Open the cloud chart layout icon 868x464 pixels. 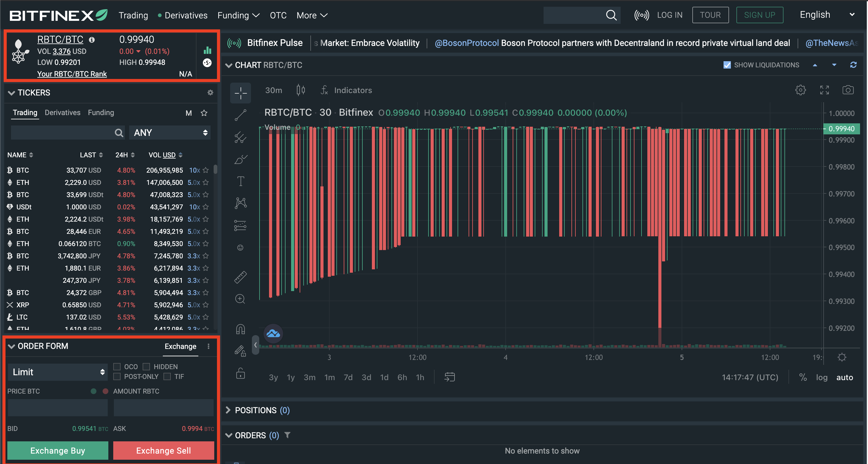tap(273, 334)
